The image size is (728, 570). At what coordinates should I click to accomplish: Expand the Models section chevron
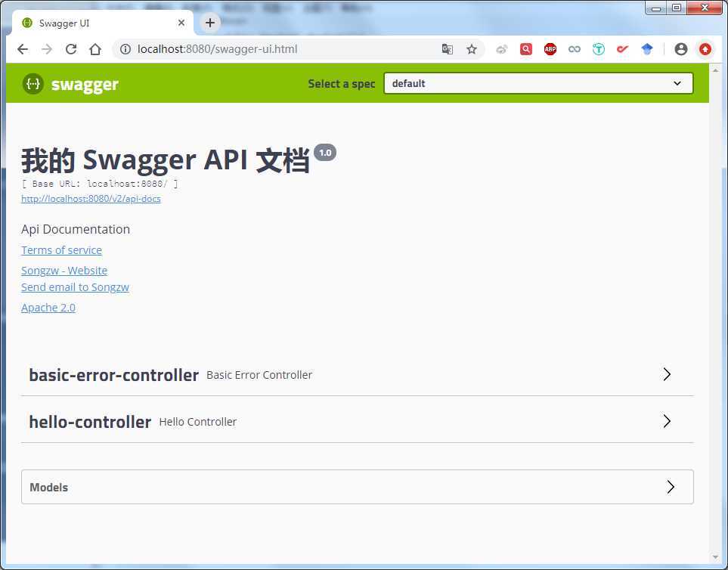(671, 487)
